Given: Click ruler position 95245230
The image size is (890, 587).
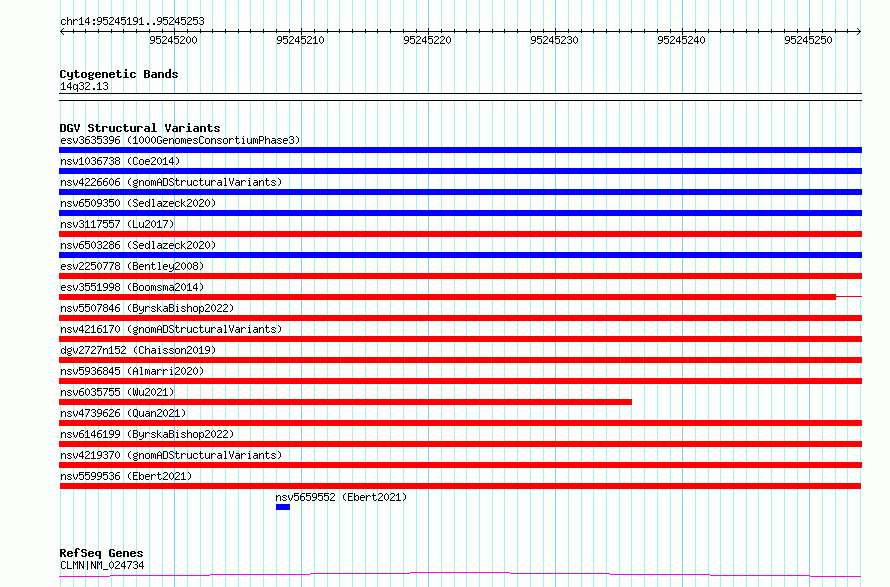Looking at the screenshot, I should click(x=554, y=40).
